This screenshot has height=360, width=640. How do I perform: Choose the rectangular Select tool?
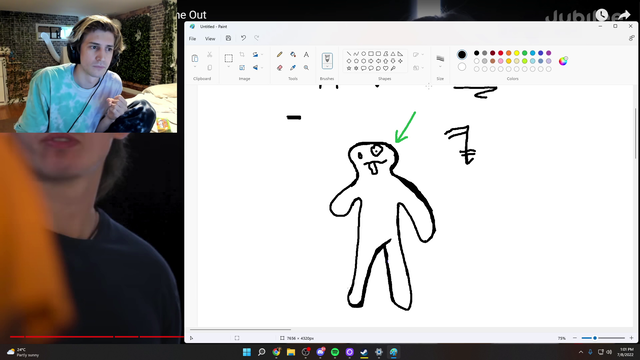(x=229, y=58)
